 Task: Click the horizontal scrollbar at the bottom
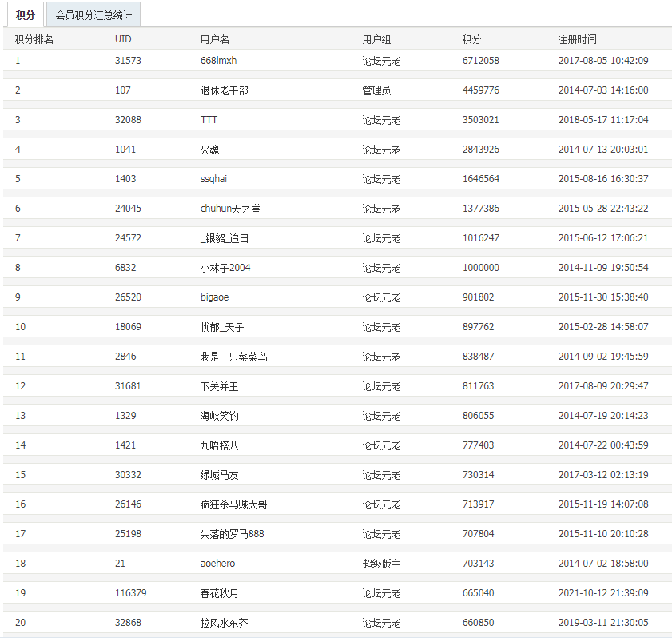point(336,636)
